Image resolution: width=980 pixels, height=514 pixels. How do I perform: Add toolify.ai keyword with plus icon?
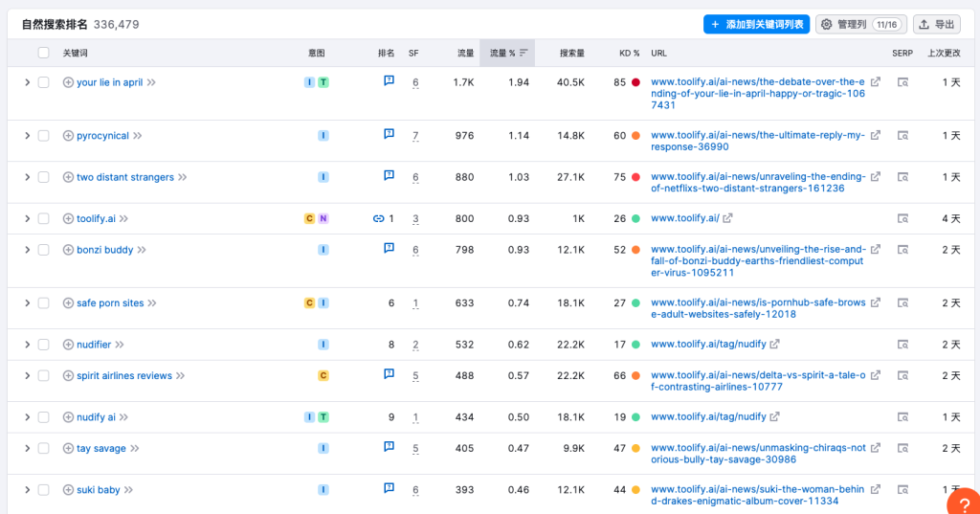[68, 219]
